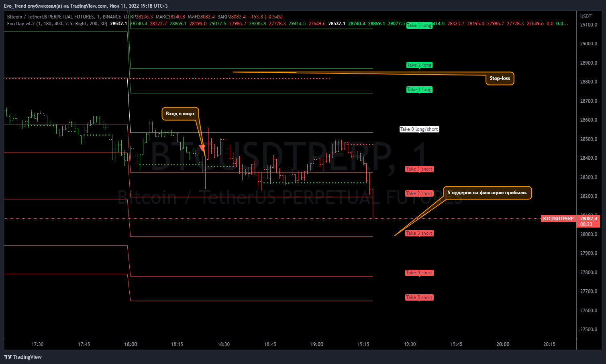Click 18:15 on the time axis
Viewport: 606px width, 364px height.
click(x=177, y=344)
